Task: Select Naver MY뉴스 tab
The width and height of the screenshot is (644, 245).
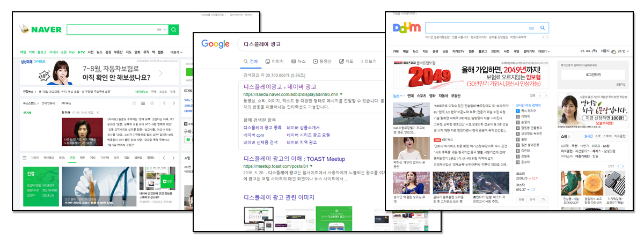Action: tap(66, 102)
